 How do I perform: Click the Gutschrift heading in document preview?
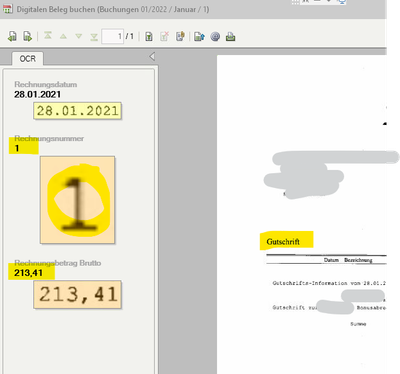pos(283,242)
